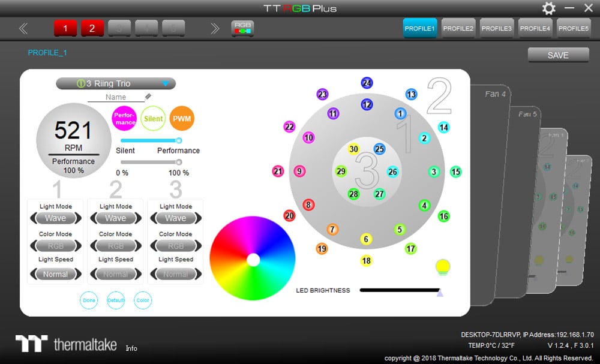The image size is (600, 364).
Task: Previous Light Speed for zone 1
Action: (x=34, y=274)
